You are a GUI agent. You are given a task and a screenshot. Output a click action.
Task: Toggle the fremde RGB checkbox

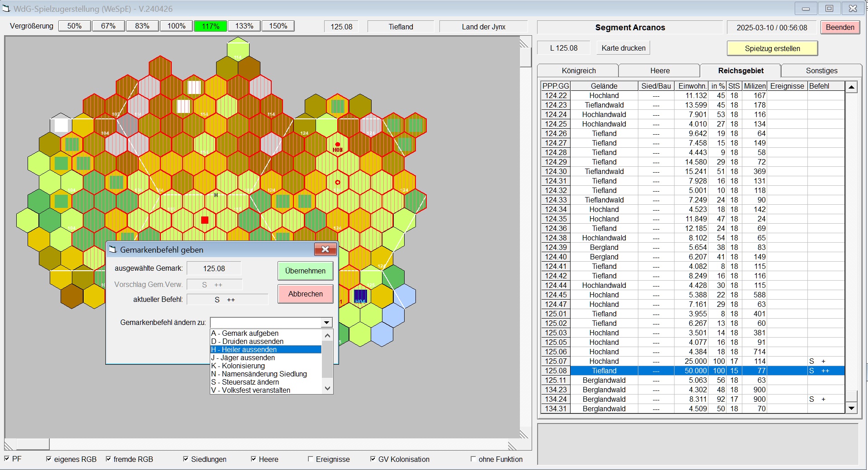[108, 459]
